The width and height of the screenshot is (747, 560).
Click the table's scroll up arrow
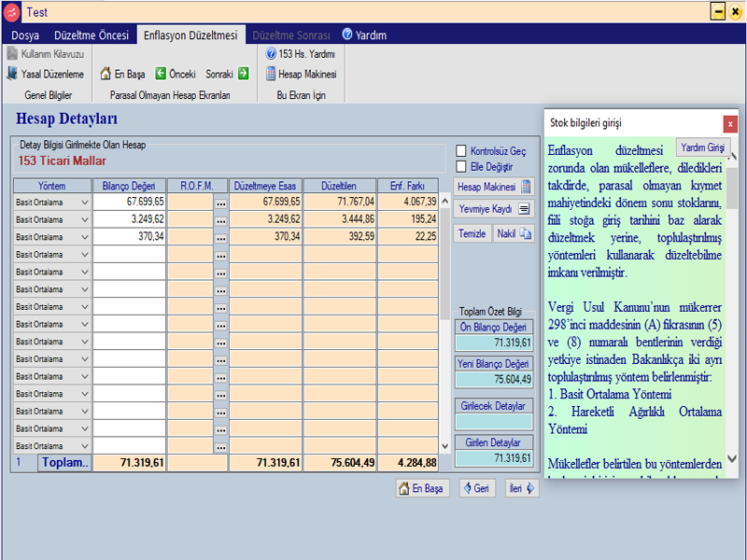point(445,202)
